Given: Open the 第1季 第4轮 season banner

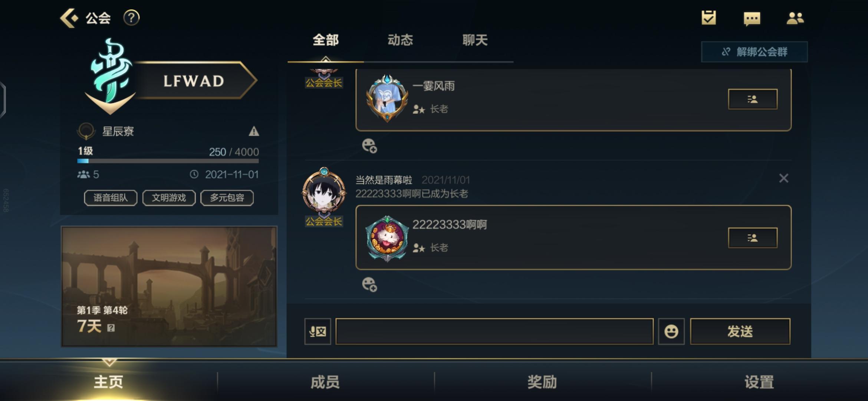Looking at the screenshot, I should (x=169, y=286).
